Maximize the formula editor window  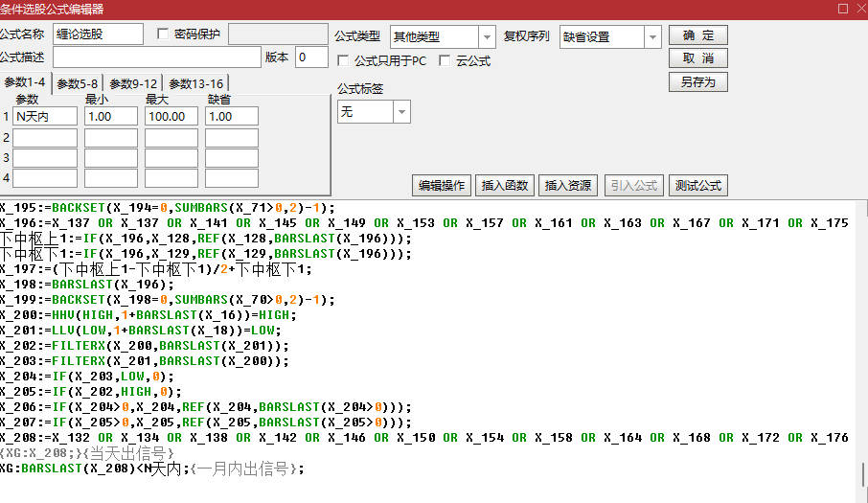pyautogui.click(x=842, y=9)
